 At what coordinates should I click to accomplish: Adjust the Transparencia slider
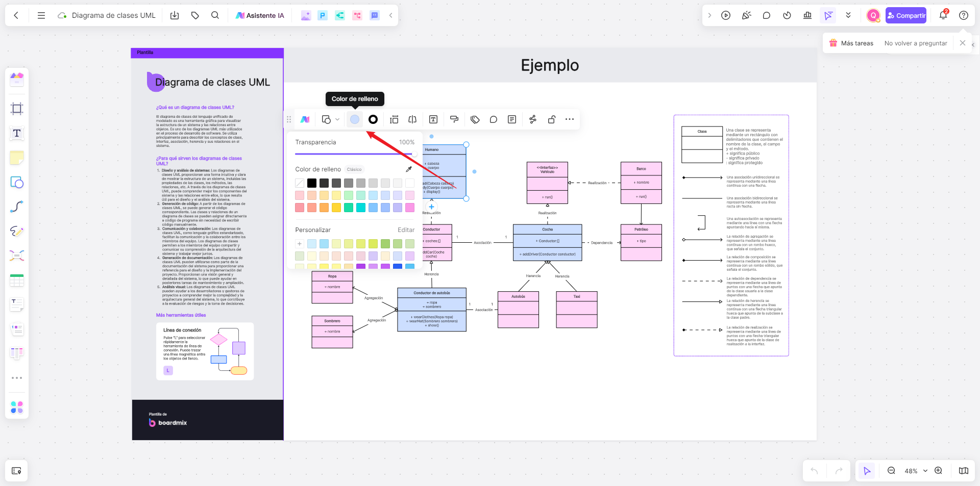tap(355, 154)
